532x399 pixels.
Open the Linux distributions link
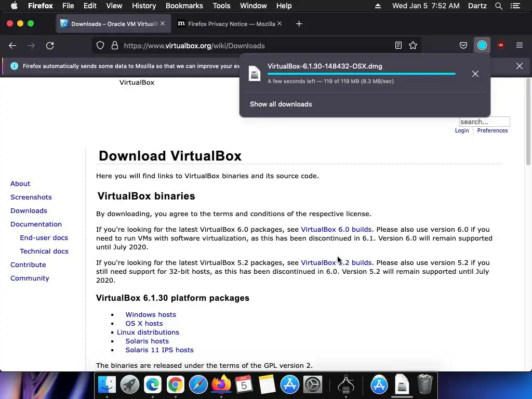tap(148, 332)
